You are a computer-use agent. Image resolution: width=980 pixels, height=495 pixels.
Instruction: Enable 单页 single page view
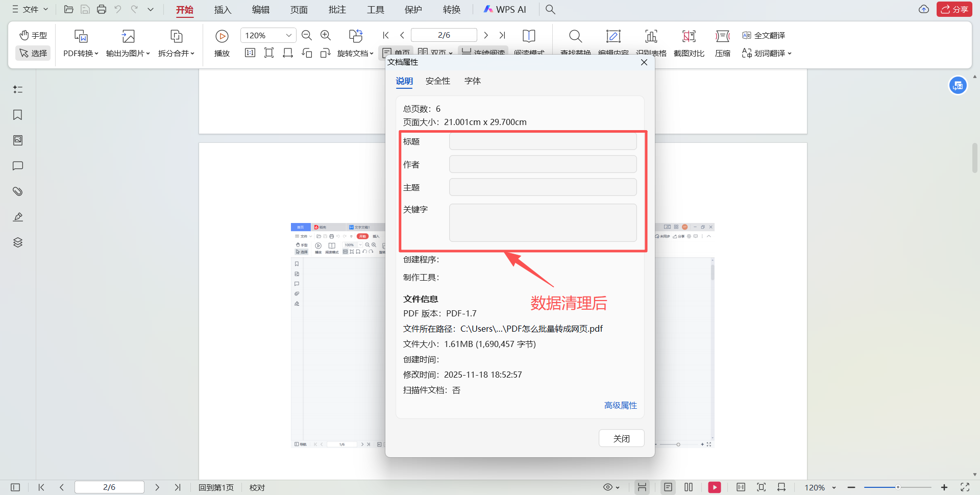(397, 51)
